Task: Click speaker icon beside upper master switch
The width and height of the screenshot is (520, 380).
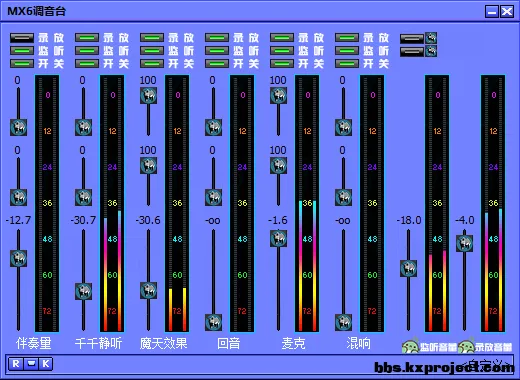Action: click(x=431, y=38)
